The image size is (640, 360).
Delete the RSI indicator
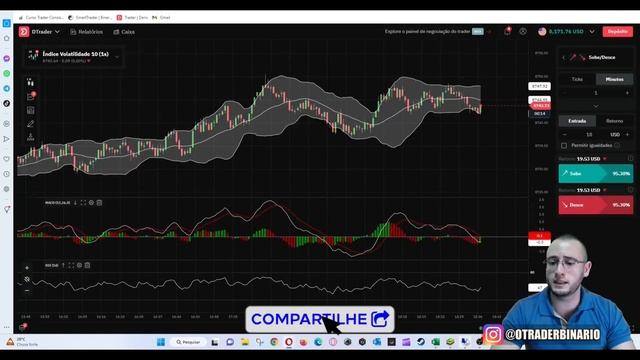pos(87,265)
